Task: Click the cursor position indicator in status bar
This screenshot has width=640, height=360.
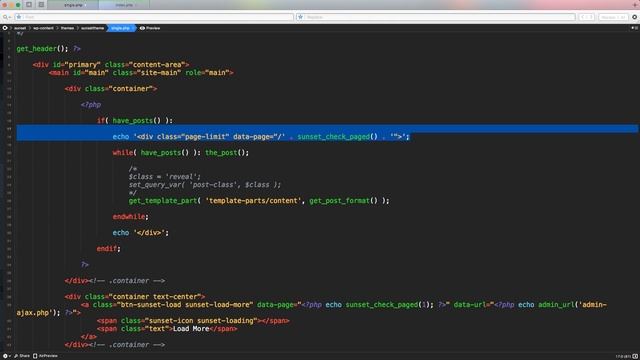Action: (x=623, y=356)
